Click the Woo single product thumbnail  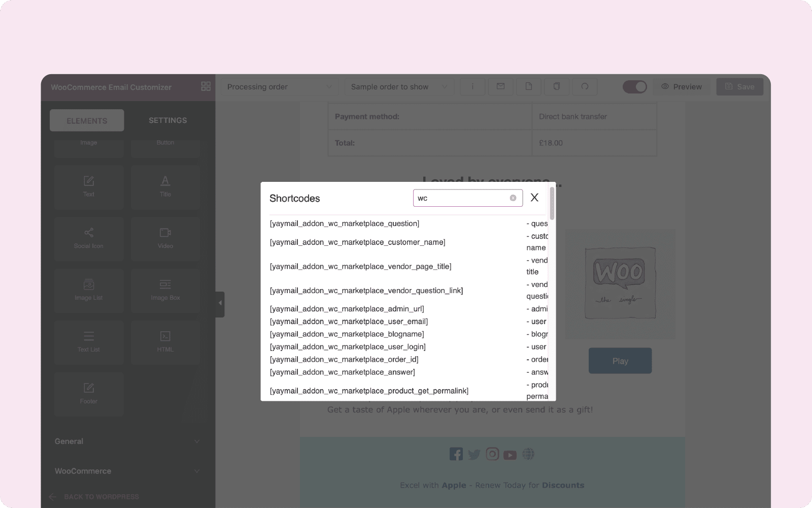point(620,284)
